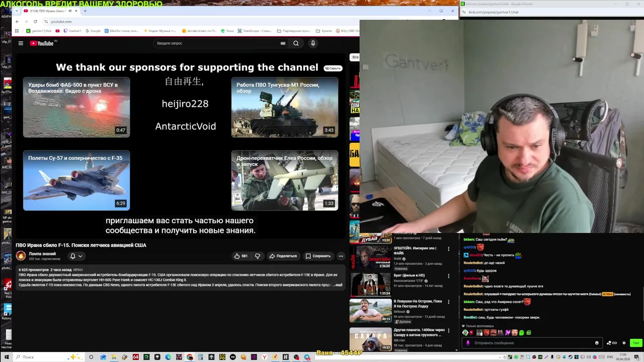Switch the ENG language indicator in tray

pyautogui.click(x=610, y=357)
